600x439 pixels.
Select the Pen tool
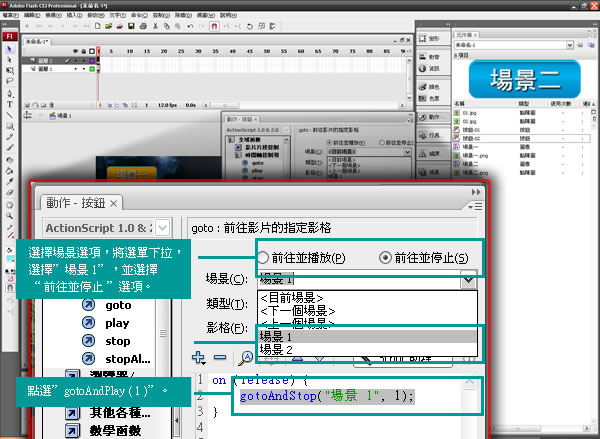pos(10,94)
